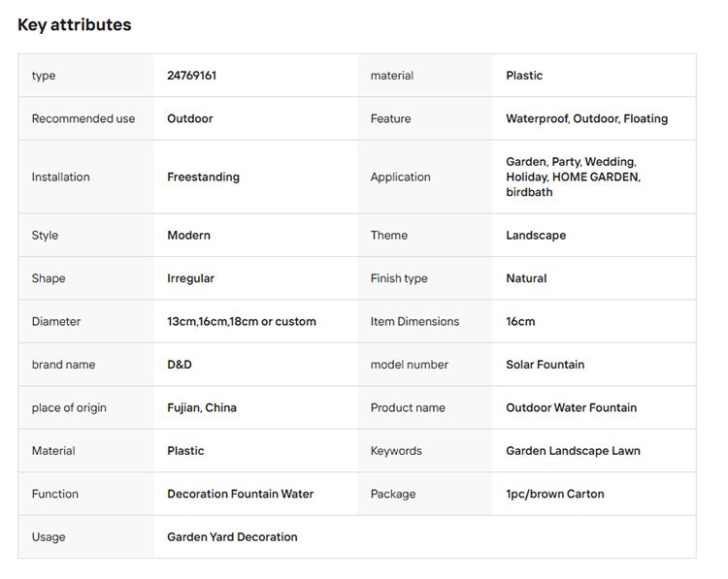Click the Theme value Landscape
The width and height of the screenshot is (728, 579).
536,235
